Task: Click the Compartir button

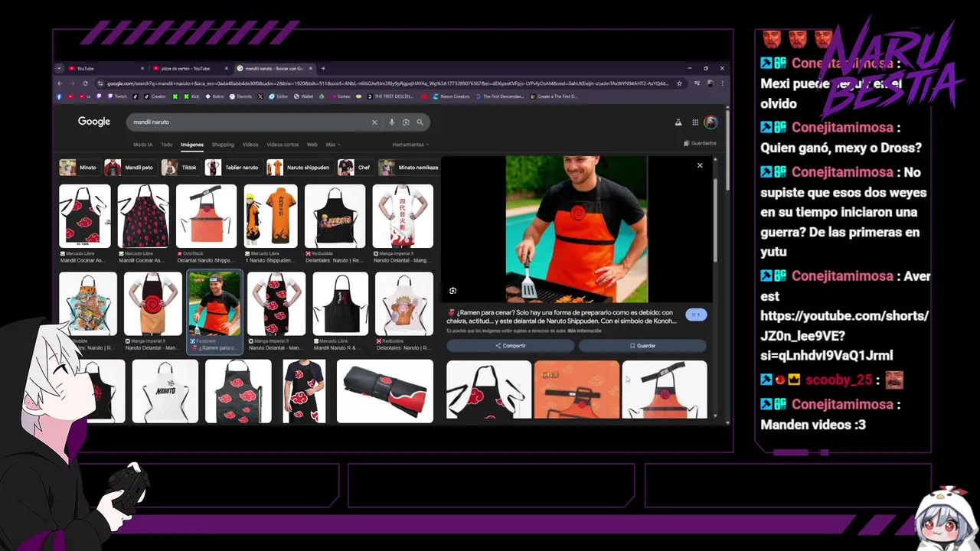Action: click(511, 346)
